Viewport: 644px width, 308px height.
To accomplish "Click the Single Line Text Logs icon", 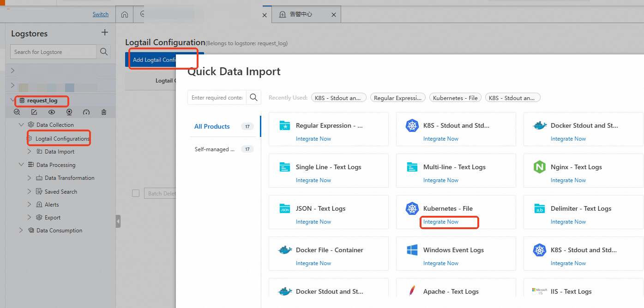I will tap(285, 167).
